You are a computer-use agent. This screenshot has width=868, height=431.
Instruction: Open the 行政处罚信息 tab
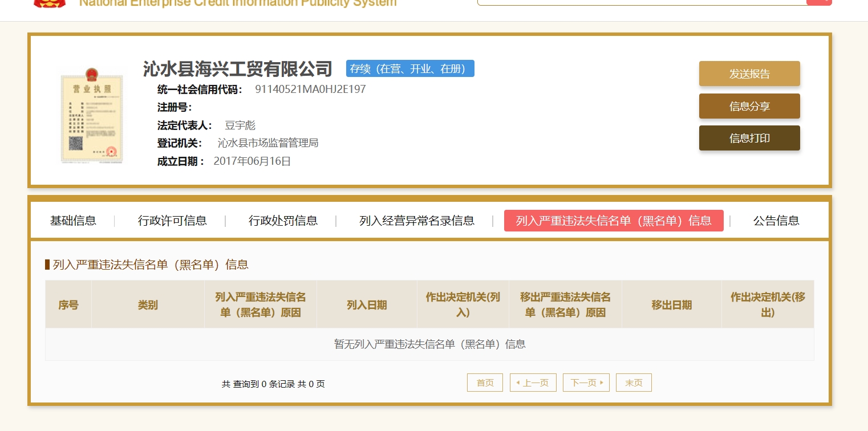point(283,221)
